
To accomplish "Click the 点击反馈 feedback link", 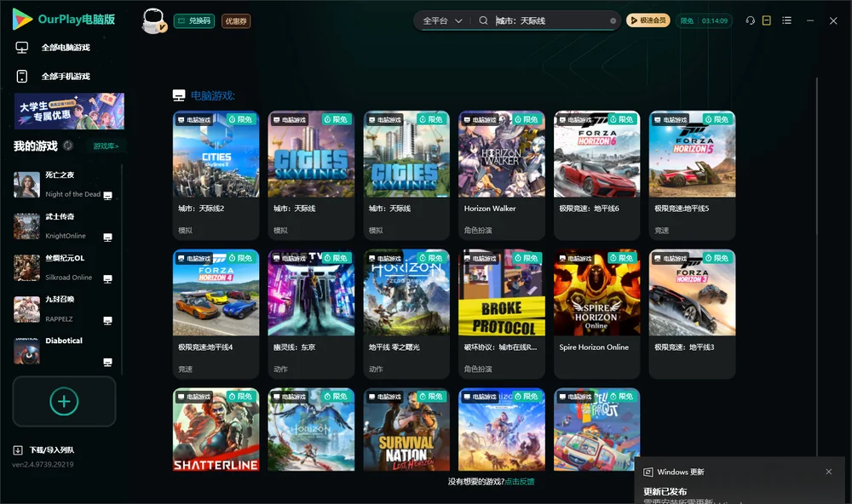I will [520, 482].
